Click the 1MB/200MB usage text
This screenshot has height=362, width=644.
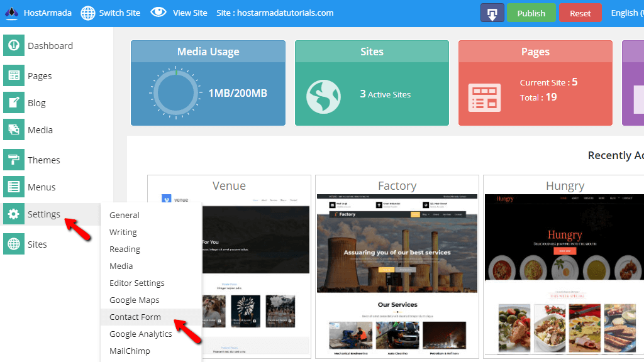point(238,93)
